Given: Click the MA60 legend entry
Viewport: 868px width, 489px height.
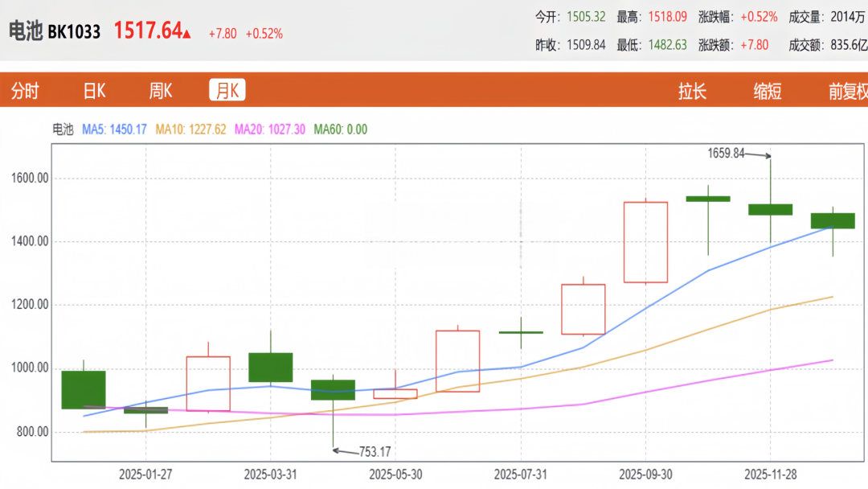Looking at the screenshot, I should (x=340, y=129).
